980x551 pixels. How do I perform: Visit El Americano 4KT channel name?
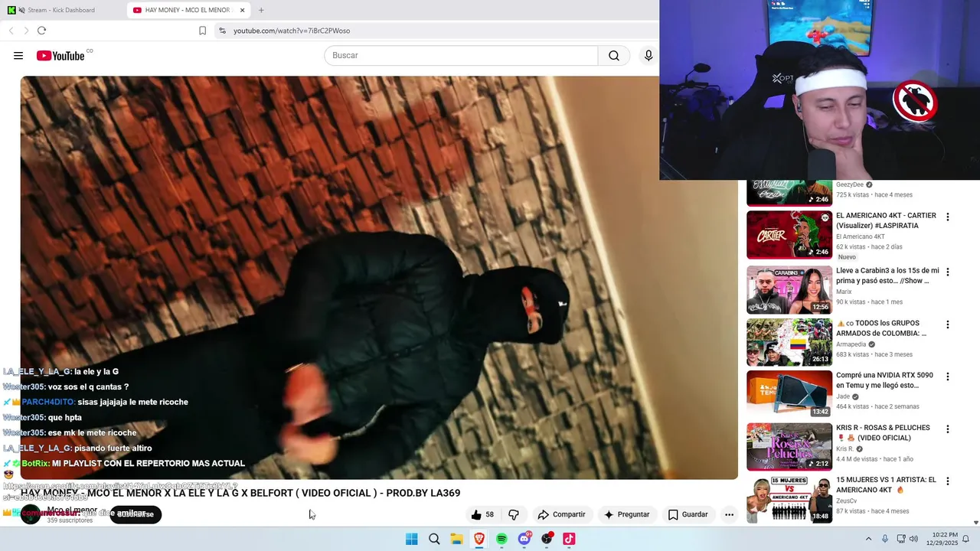pyautogui.click(x=861, y=236)
